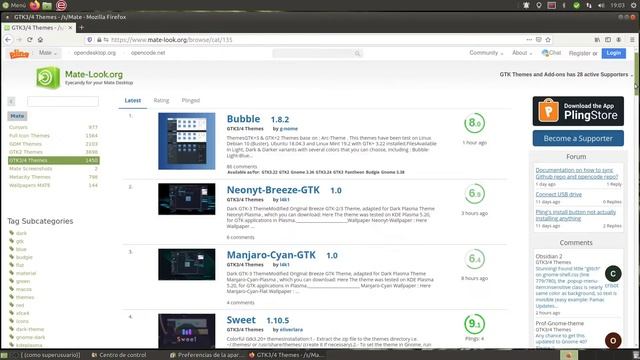Open the file manager panel icon
This screenshot has height=360, width=640.
(47, 5)
